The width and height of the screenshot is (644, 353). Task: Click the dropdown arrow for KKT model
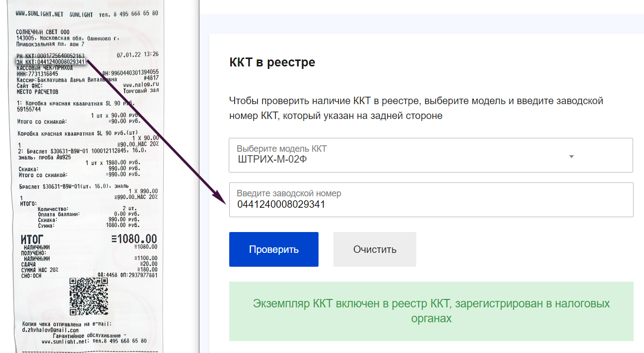click(571, 156)
